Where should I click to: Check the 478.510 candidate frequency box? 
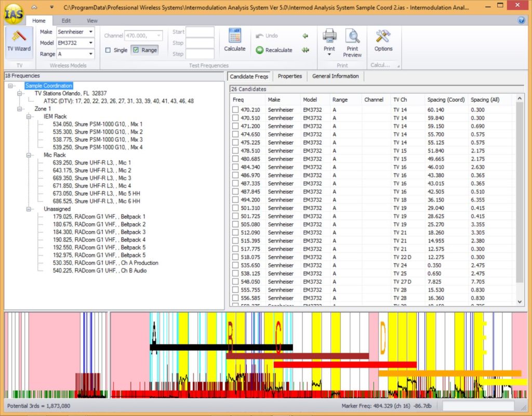[x=235, y=151]
